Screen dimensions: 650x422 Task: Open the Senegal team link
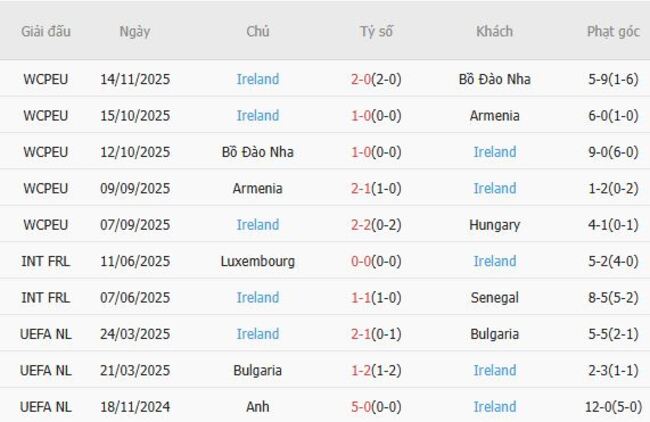tap(494, 297)
